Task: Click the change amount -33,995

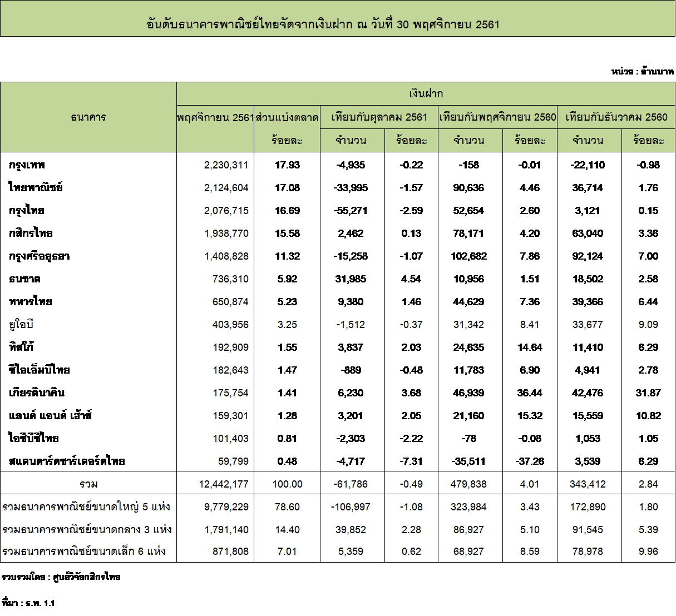Action: coord(351,188)
